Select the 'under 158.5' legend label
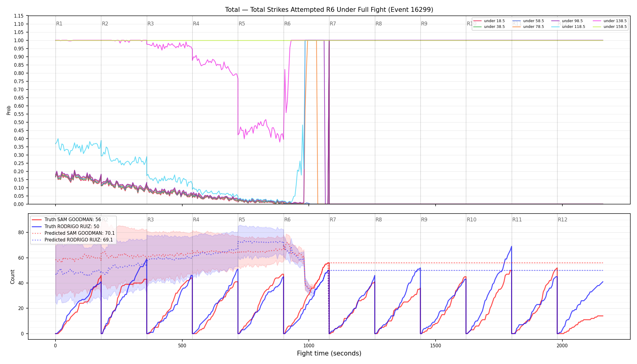This screenshot has width=637, height=364. (615, 27)
